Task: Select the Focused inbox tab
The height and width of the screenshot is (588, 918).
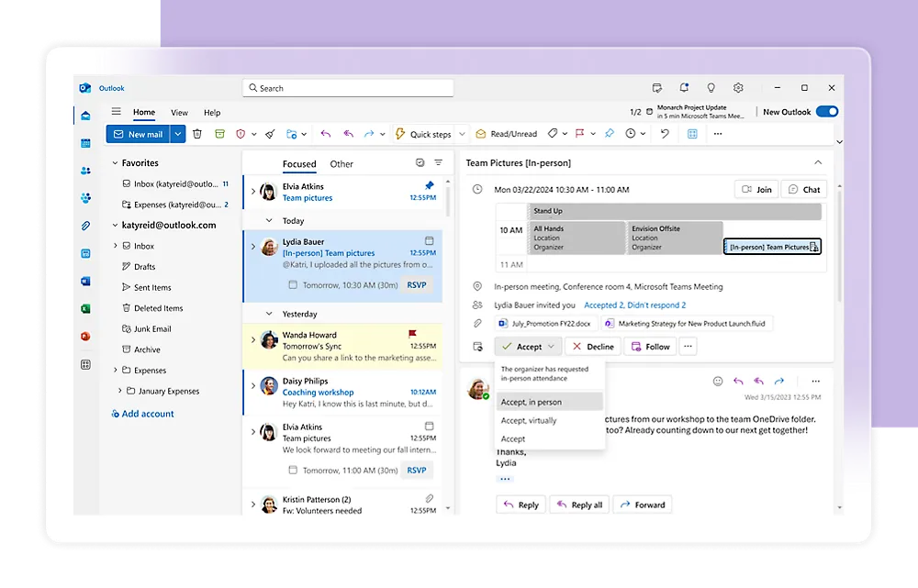Action: 299,164
